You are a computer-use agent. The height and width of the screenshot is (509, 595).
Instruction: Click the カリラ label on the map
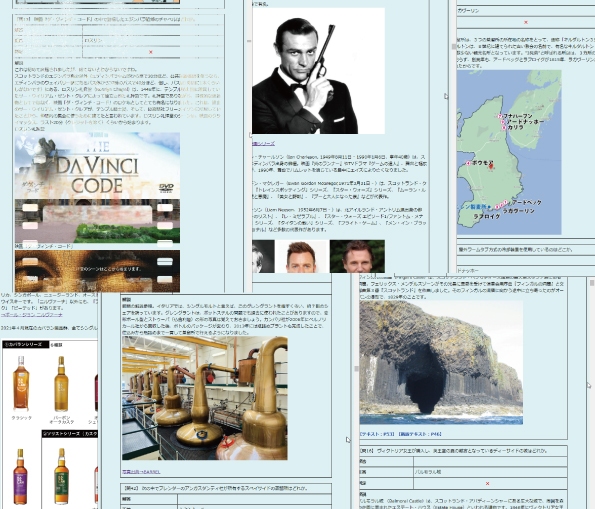[x=515, y=128]
